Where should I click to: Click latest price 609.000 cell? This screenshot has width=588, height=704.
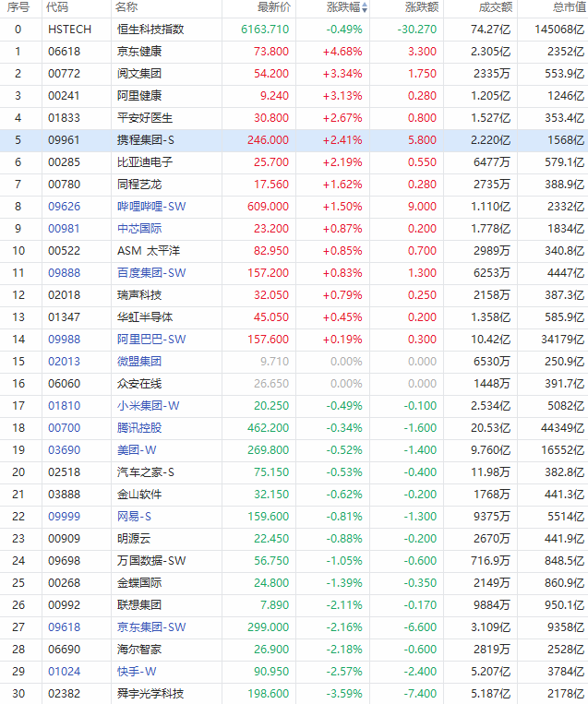269,207
